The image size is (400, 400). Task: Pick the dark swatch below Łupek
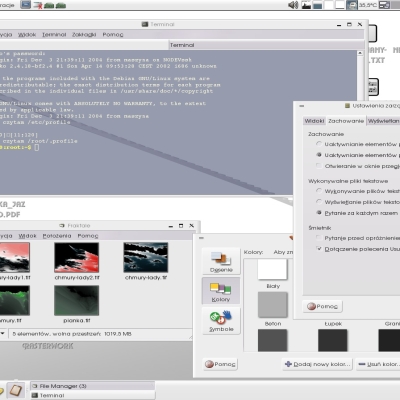[333, 340]
